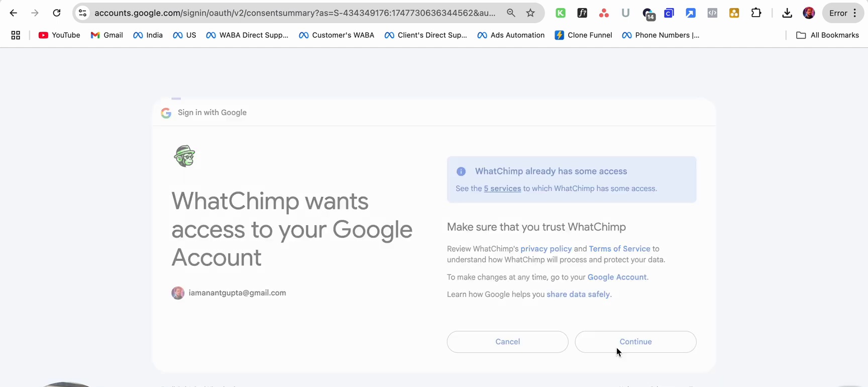Select the iamanantgupta@gmail.com account

coord(229,293)
